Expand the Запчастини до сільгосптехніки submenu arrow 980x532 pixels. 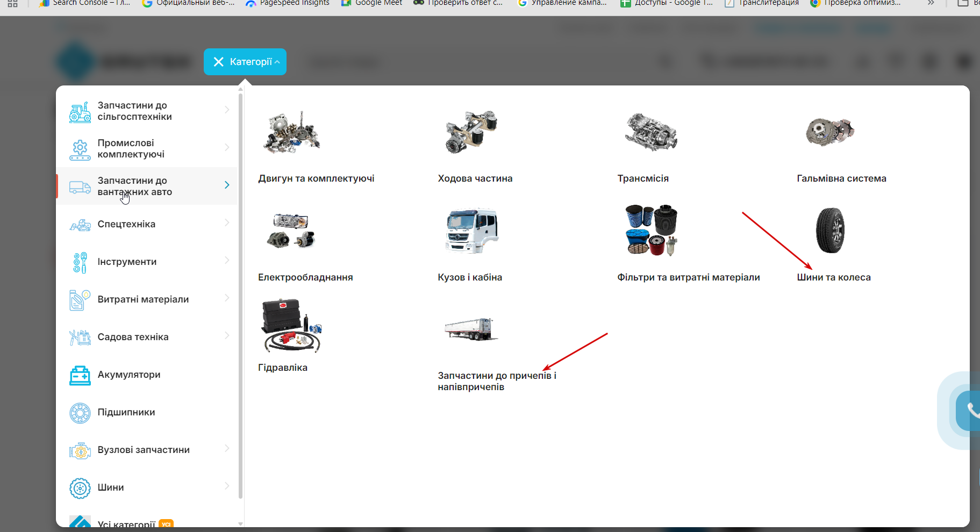(x=227, y=110)
